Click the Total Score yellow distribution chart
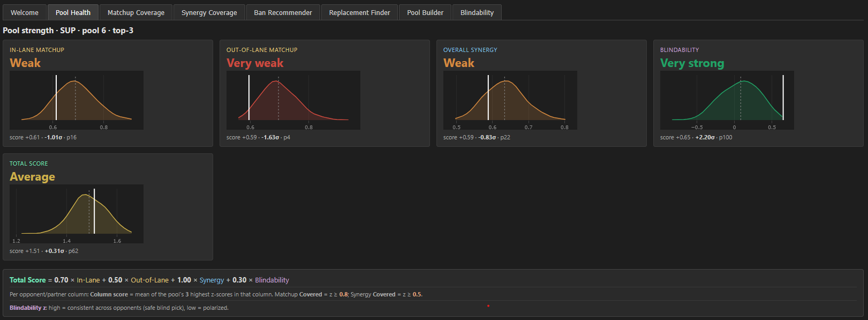Image resolution: width=868 pixels, height=320 pixels. 77,214
